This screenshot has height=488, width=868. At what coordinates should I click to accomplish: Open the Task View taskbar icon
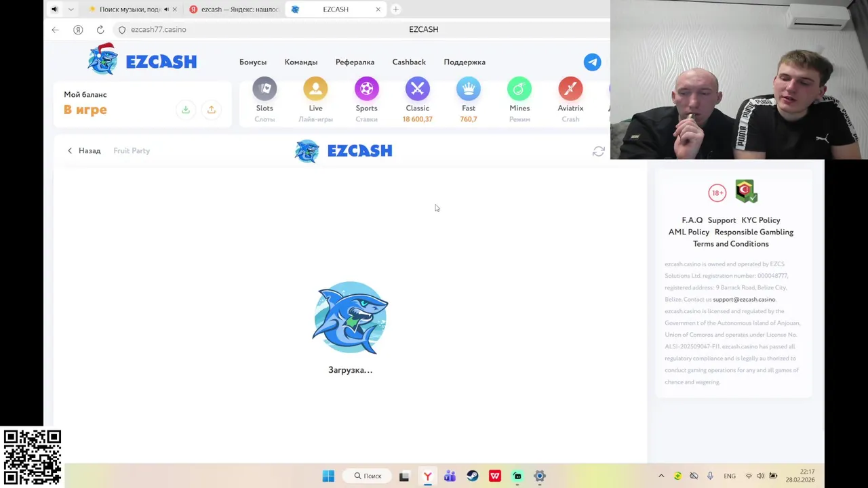[x=404, y=476]
